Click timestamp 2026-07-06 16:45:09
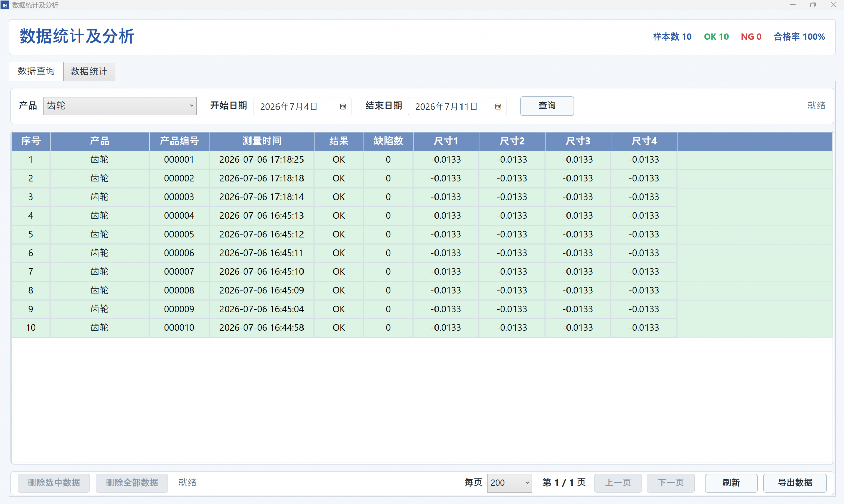 tap(262, 290)
